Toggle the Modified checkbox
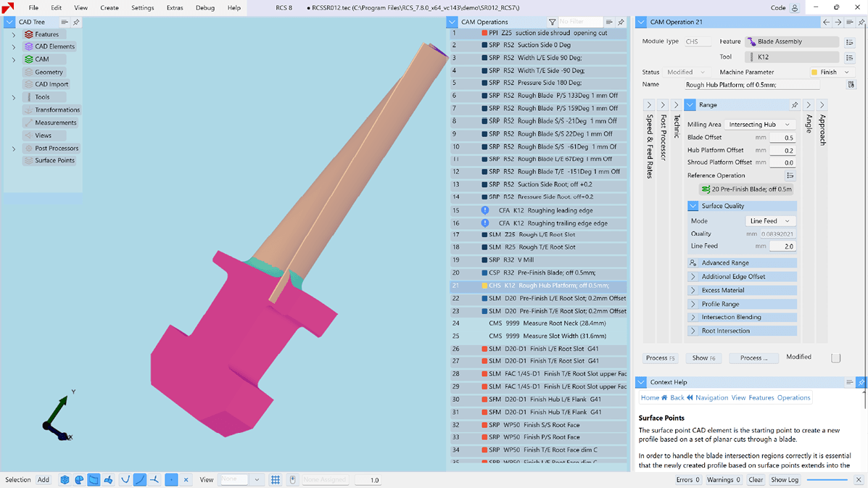The height and width of the screenshot is (488, 868). pyautogui.click(x=835, y=357)
